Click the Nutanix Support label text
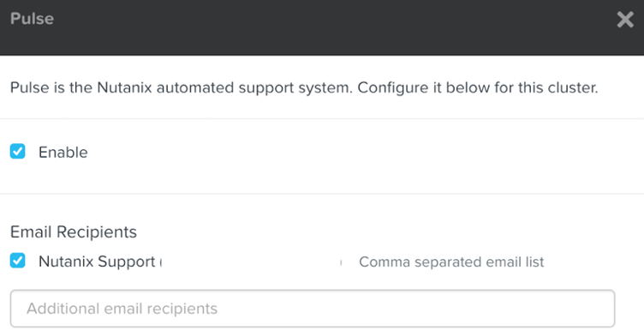 97,262
